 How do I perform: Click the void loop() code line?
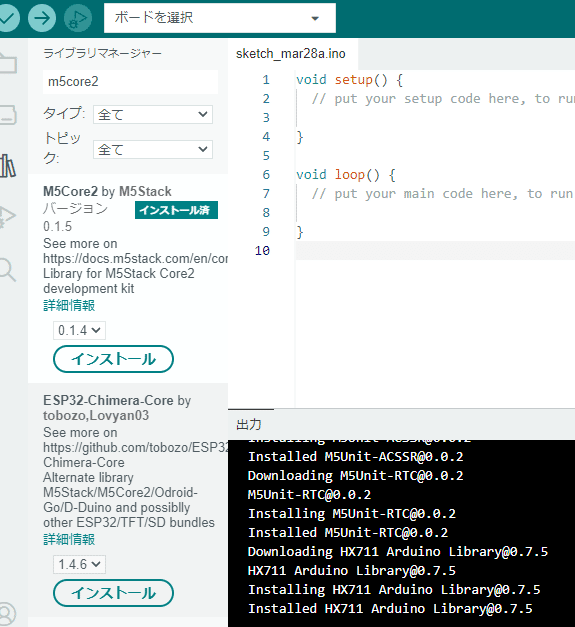point(345,175)
